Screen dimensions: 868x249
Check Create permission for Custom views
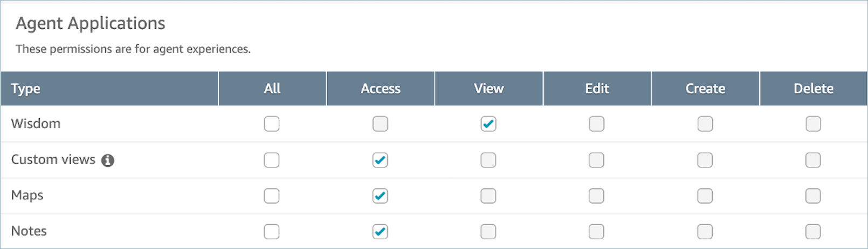pyautogui.click(x=705, y=160)
